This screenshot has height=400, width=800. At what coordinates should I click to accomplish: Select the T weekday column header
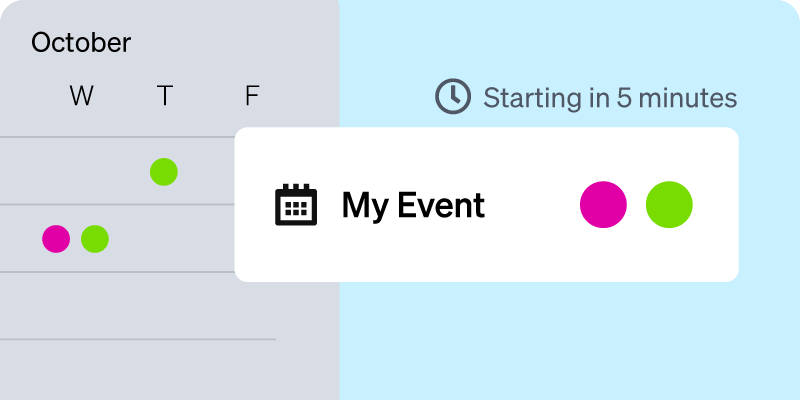click(x=164, y=95)
